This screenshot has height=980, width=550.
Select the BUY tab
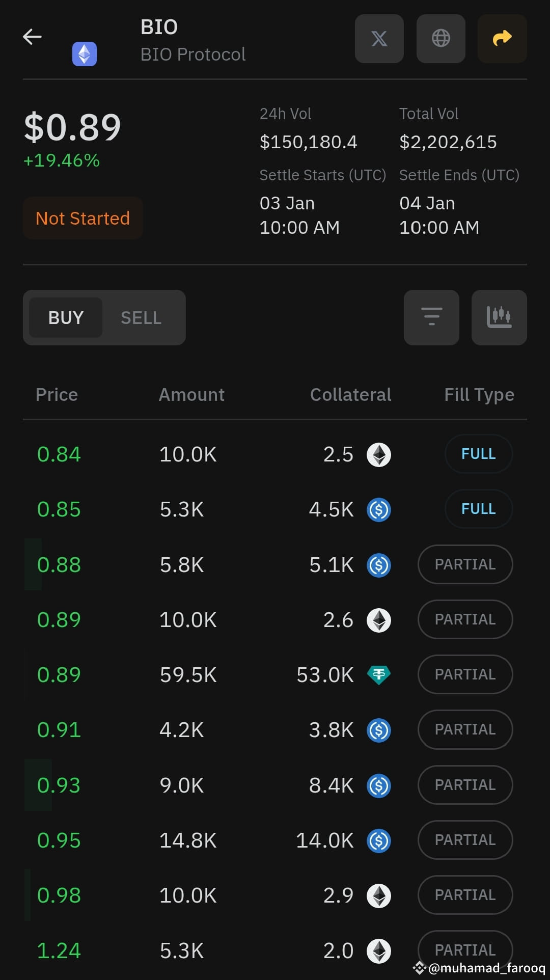tap(66, 318)
